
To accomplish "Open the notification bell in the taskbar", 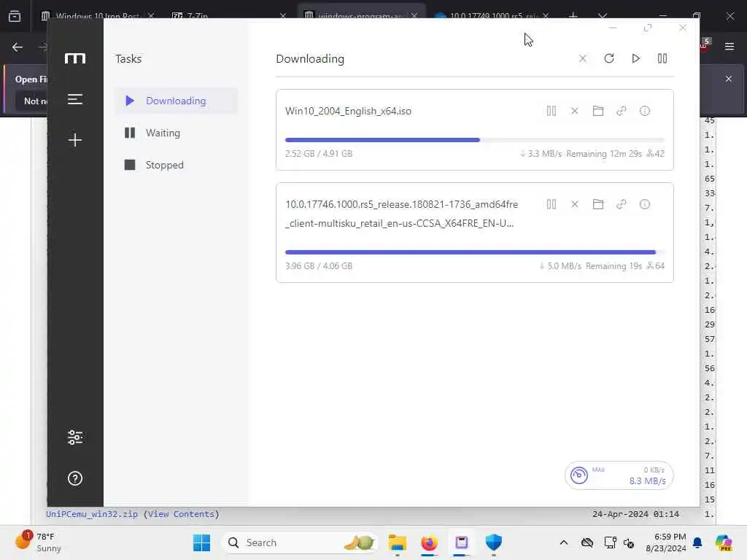I will point(697,542).
